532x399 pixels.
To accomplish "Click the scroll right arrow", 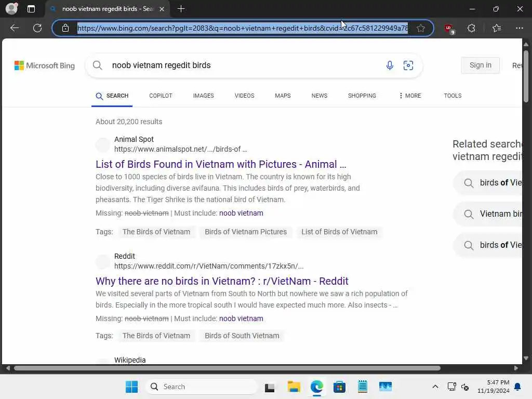I will pyautogui.click(x=516, y=368).
